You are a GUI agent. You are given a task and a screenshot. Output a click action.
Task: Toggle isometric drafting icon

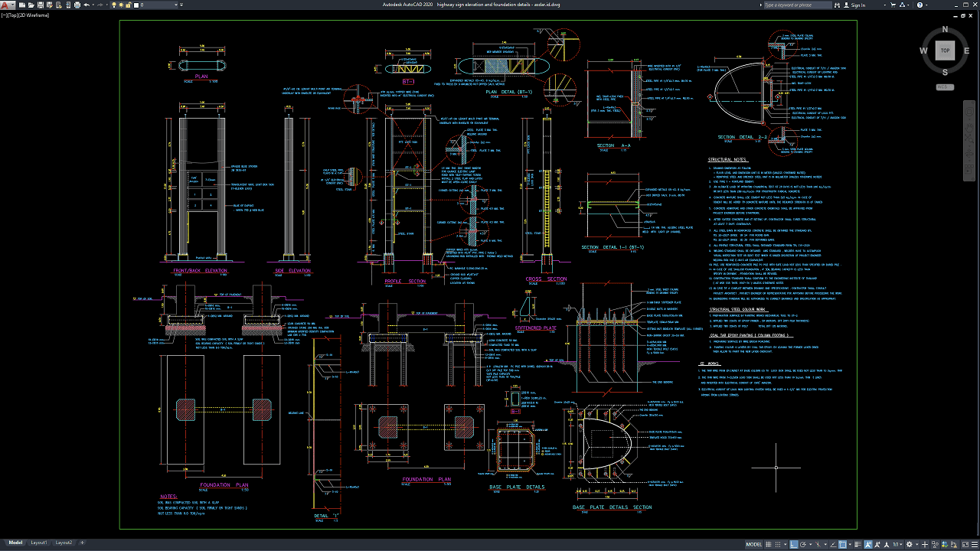pos(818,545)
